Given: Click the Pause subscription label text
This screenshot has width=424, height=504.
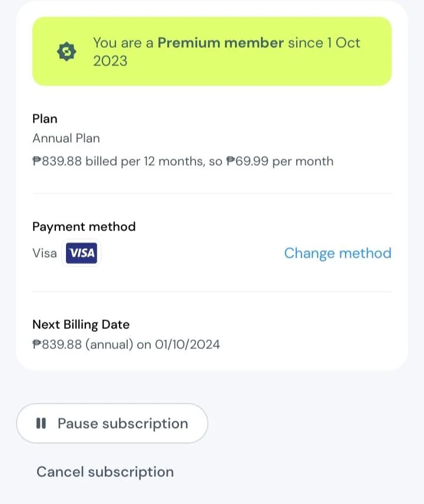Looking at the screenshot, I should point(122,424).
